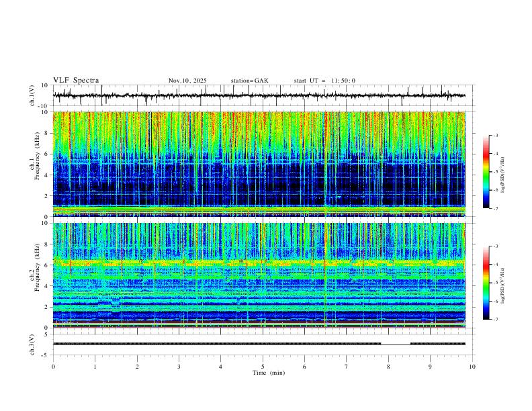This screenshot has width=532, height=411.
Task: Click the 'station=GAK' label
Action: (249, 81)
